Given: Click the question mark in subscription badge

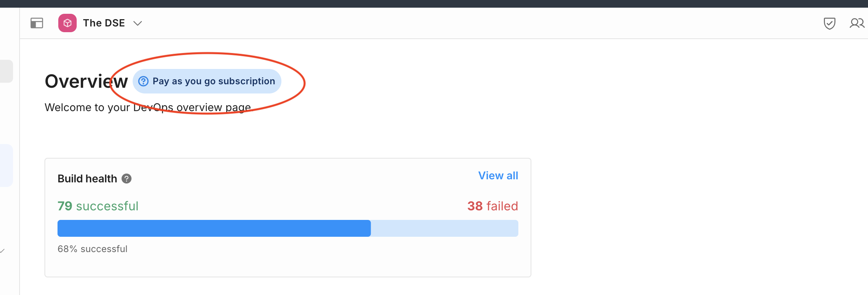Looking at the screenshot, I should 143,81.
